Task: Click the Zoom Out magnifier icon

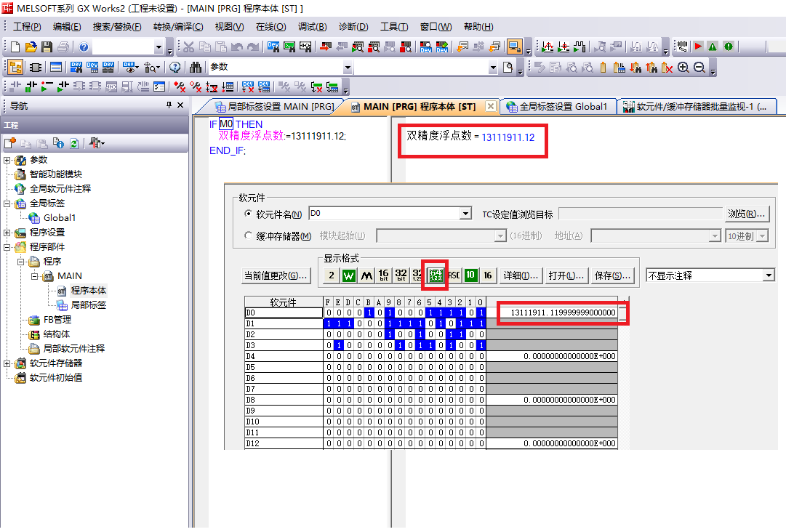Action: pos(699,68)
